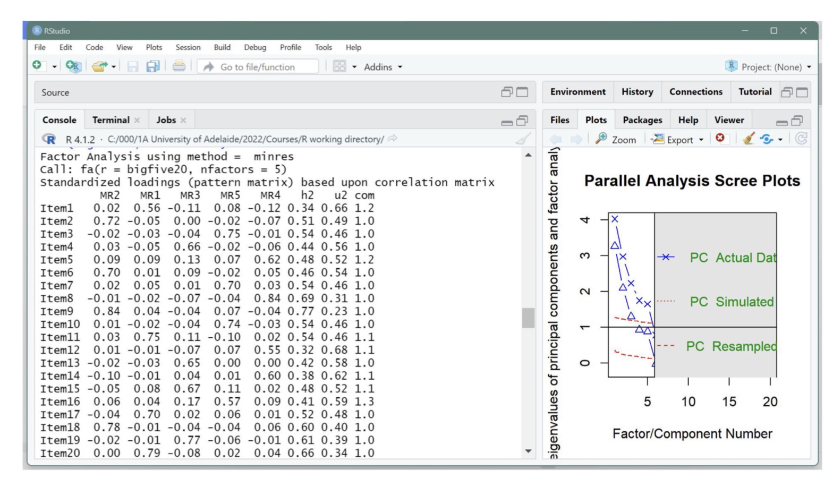Click the save all documents icon
The width and height of the screenshot is (833, 504).
153,66
